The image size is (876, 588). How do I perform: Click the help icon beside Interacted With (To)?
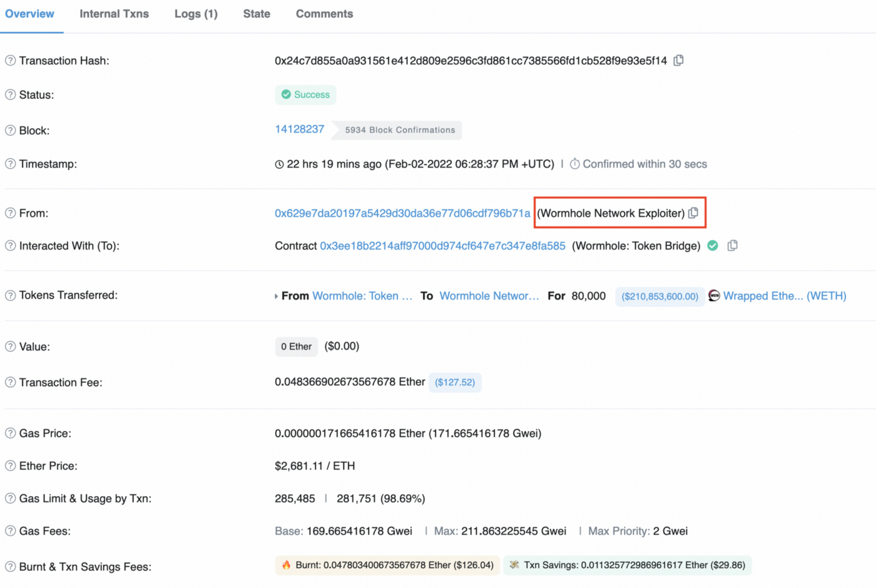(10, 246)
